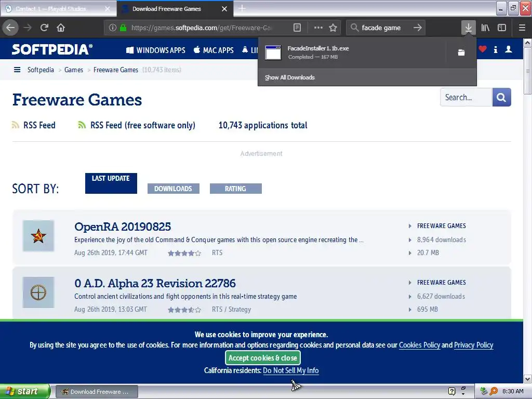Viewport: 532px width, 399px height.
Task: Click the red heart icon in Softpedia header
Action: click(x=483, y=49)
